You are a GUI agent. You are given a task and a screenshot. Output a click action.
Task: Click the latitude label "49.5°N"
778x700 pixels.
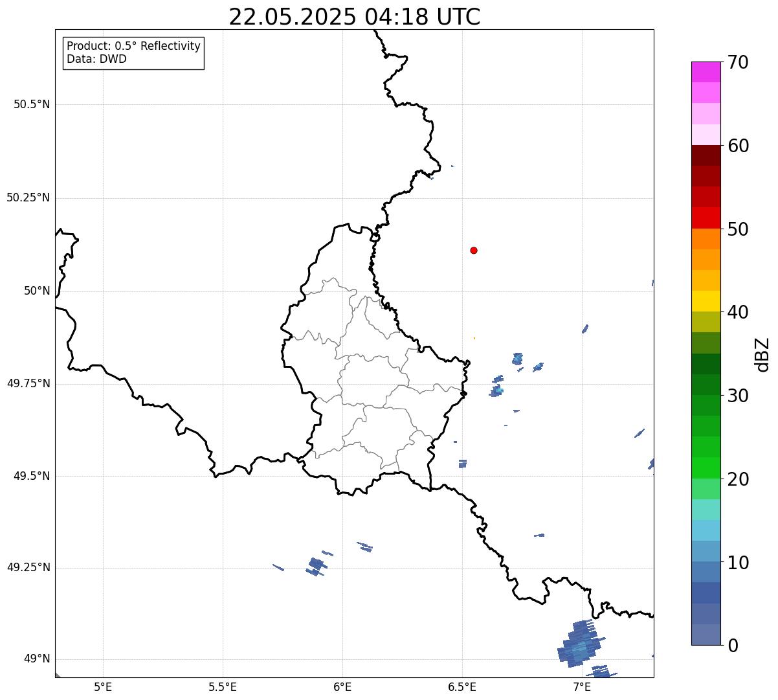click(x=32, y=476)
